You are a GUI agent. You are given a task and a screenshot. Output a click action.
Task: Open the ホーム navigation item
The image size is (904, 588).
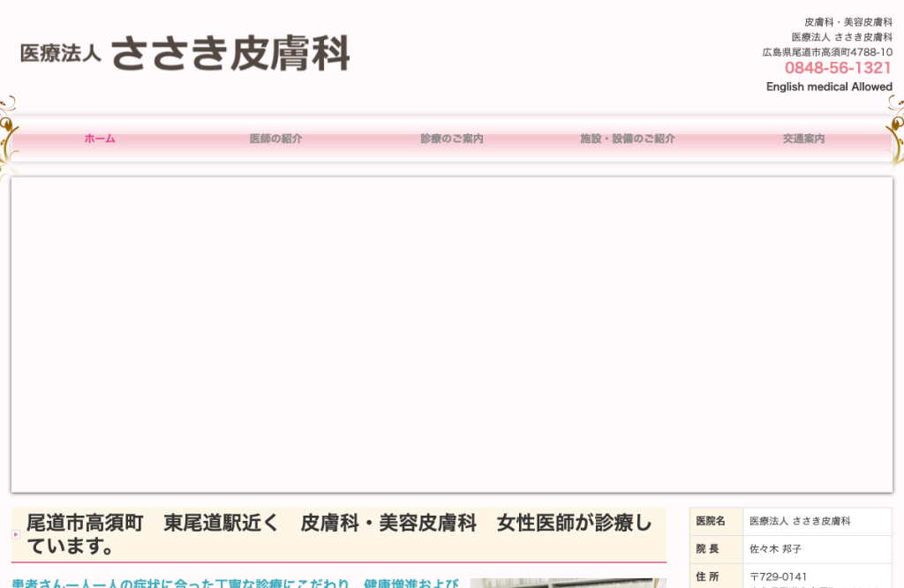tap(100, 139)
